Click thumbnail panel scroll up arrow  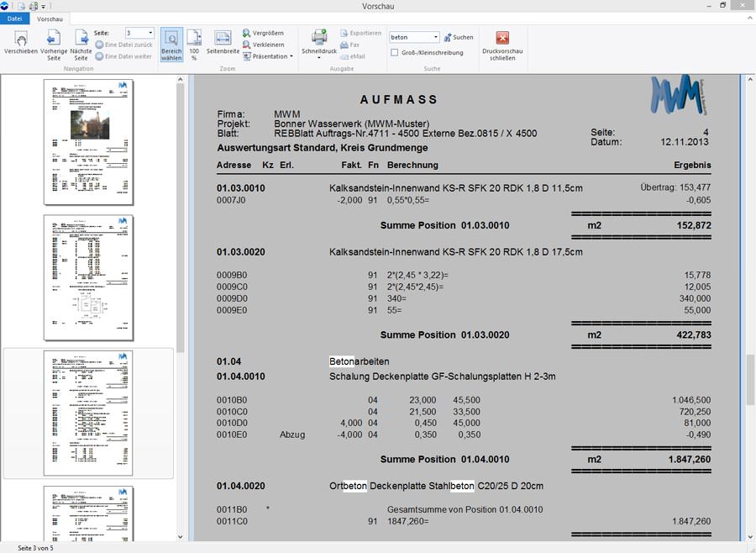click(181, 79)
